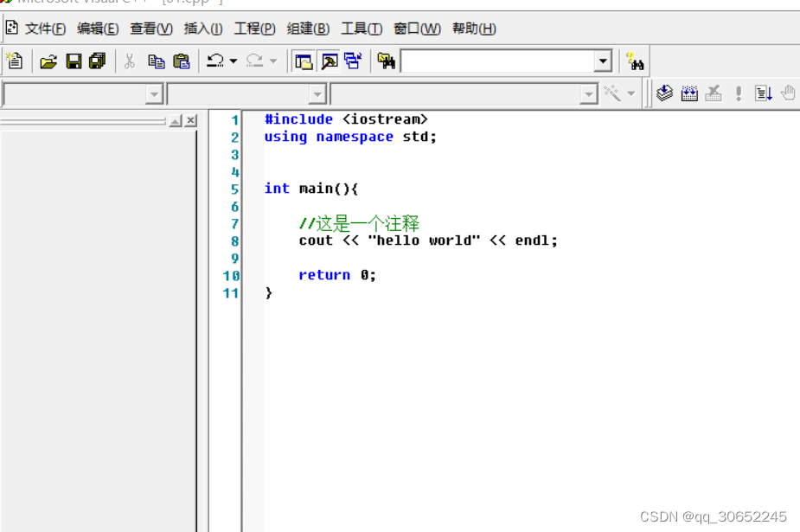Create a new text file
800x532 pixels.
click(x=14, y=61)
